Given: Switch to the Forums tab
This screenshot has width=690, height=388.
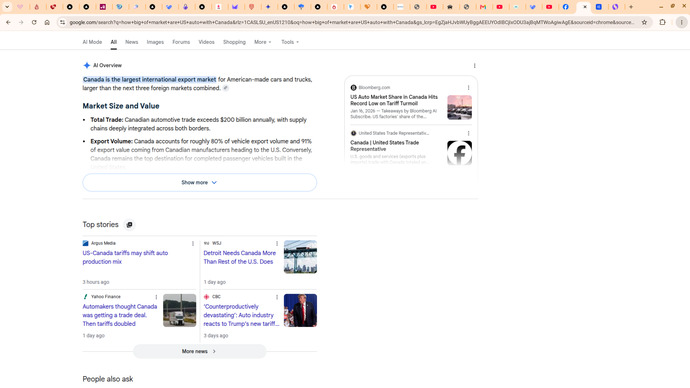Looking at the screenshot, I should tap(181, 42).
